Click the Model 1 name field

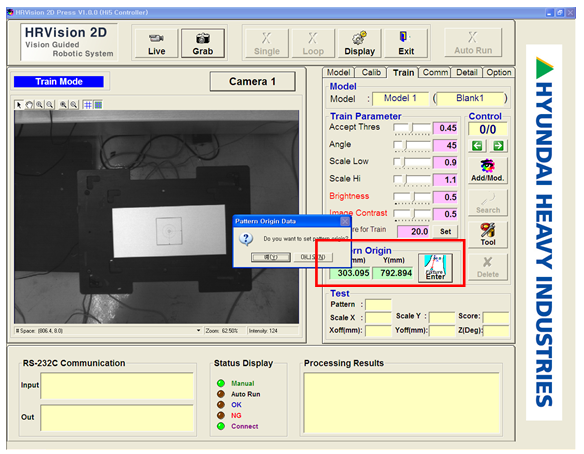(400, 98)
